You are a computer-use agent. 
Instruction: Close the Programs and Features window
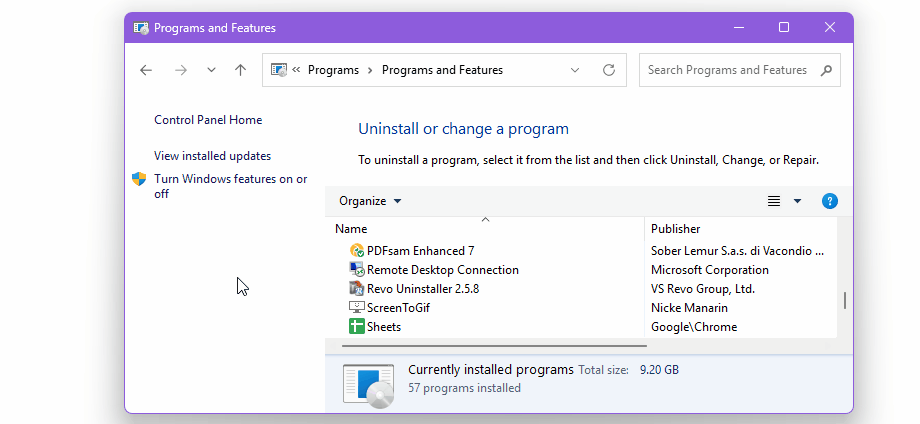tap(830, 28)
